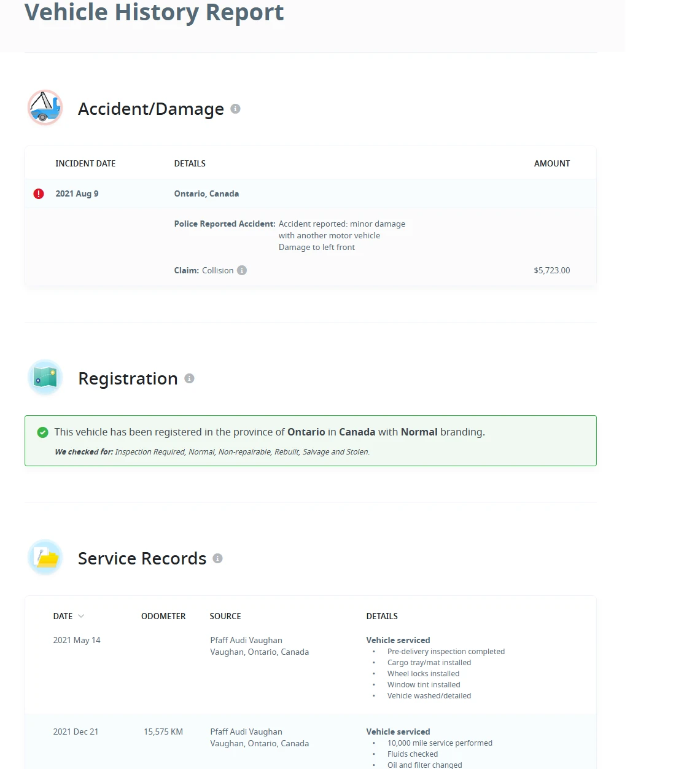Click Pfaff Audi Vaughan in the May 14 row
The height and width of the screenshot is (769, 700).
click(x=246, y=640)
